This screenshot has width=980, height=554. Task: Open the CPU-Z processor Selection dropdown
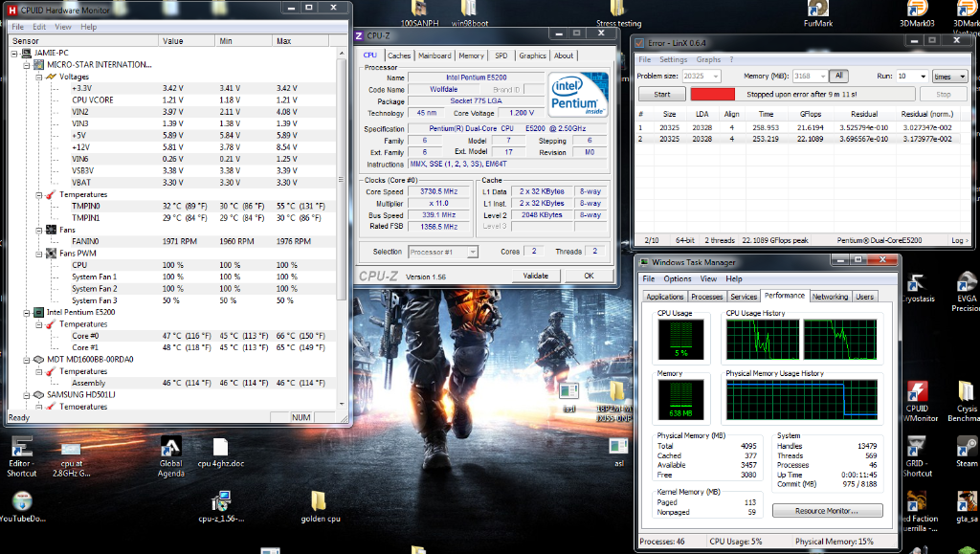point(473,252)
